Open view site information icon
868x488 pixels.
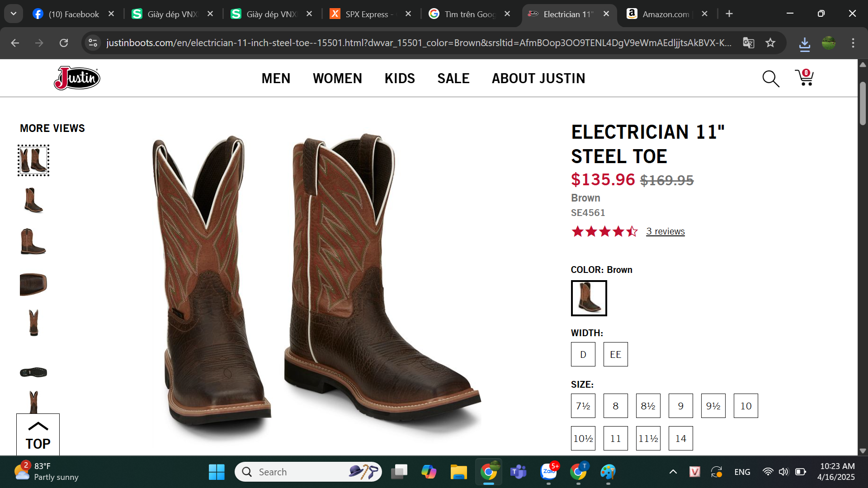pos(93,43)
